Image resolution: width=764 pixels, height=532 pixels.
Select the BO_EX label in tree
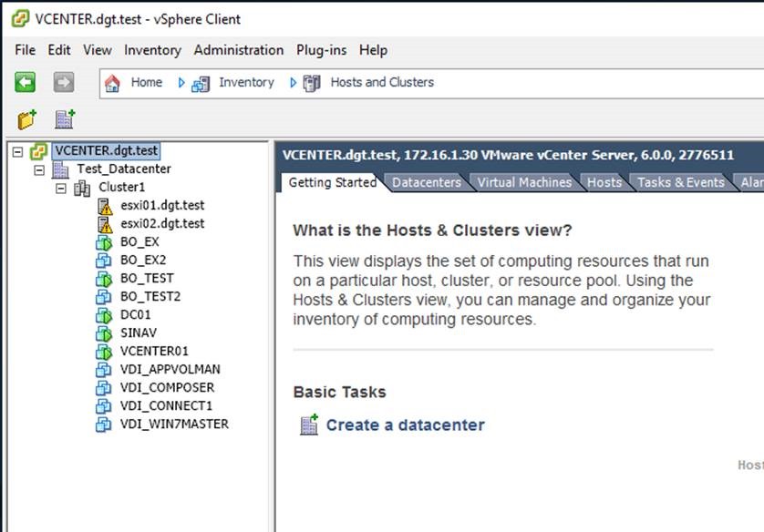[x=139, y=242]
